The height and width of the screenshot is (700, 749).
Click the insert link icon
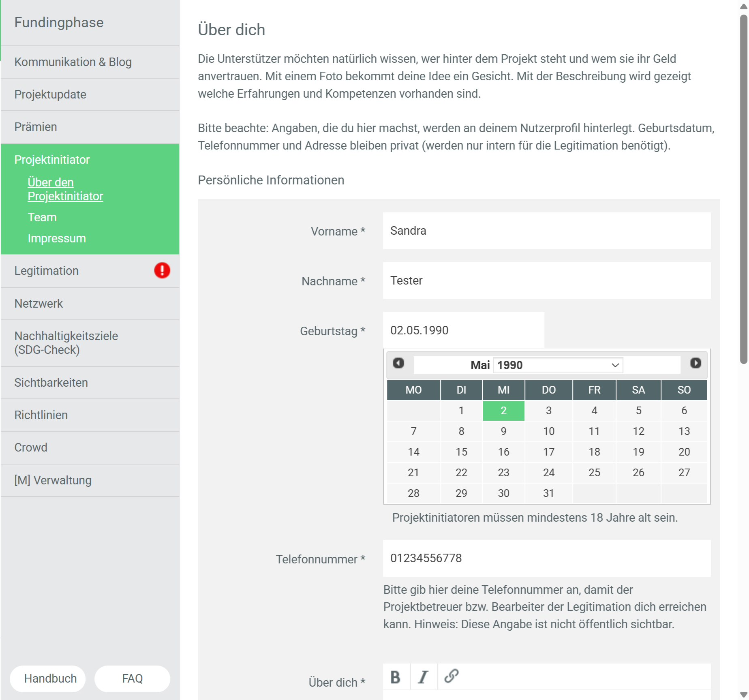click(451, 676)
